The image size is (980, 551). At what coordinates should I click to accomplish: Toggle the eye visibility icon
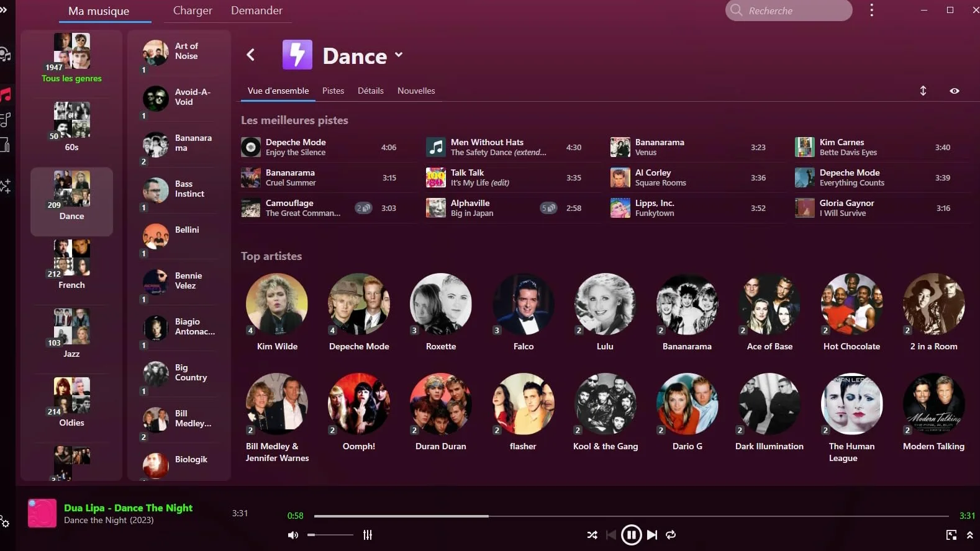coord(955,91)
